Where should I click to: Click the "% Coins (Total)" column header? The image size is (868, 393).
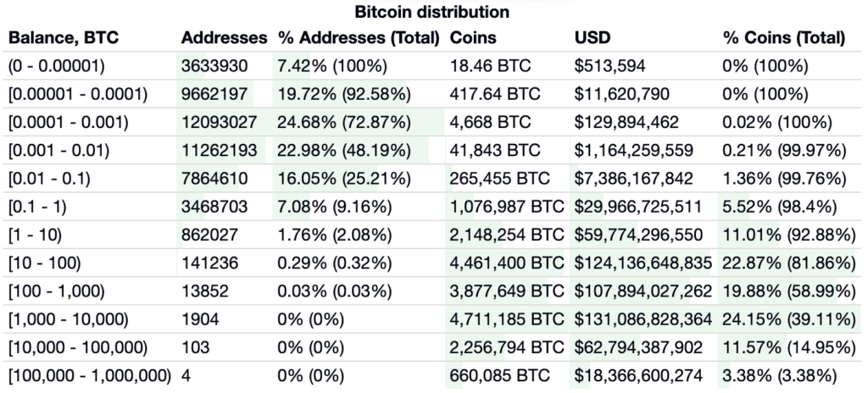(783, 38)
